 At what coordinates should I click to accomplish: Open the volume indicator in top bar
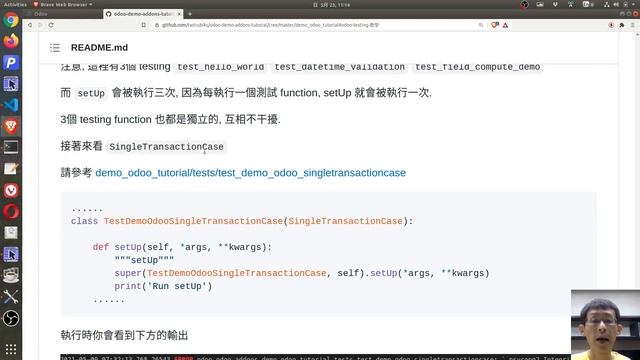(x=616, y=4)
